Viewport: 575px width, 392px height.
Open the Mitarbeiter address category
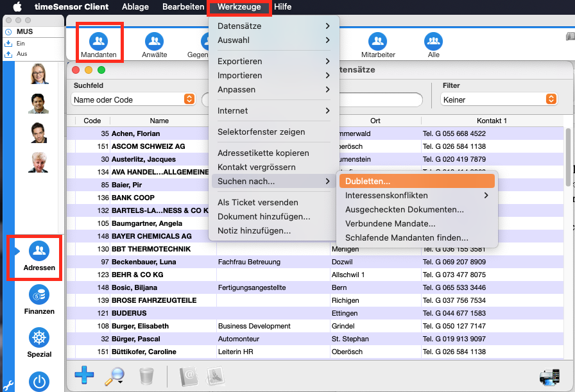tap(378, 46)
